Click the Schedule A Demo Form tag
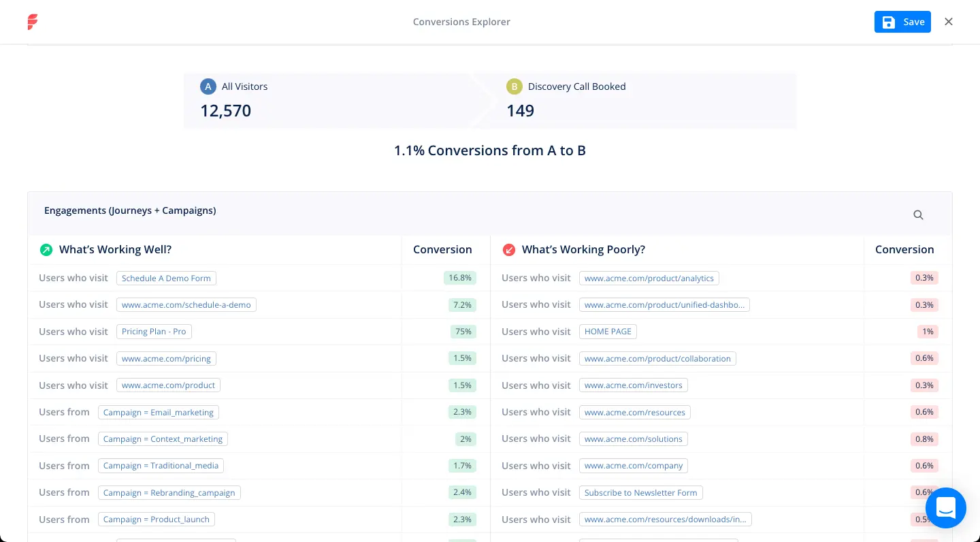This screenshot has width=980, height=542. point(166,278)
